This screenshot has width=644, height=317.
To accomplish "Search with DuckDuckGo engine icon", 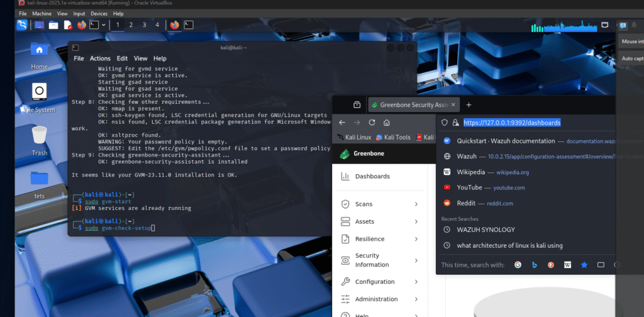I will coord(551,265).
